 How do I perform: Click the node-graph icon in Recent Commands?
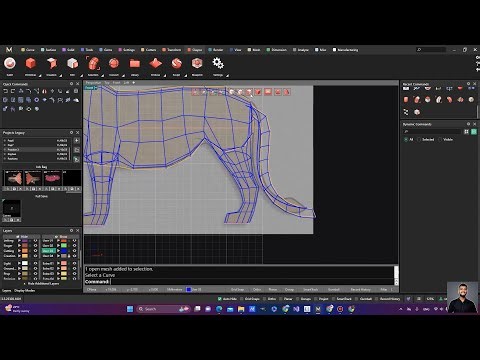406,112
